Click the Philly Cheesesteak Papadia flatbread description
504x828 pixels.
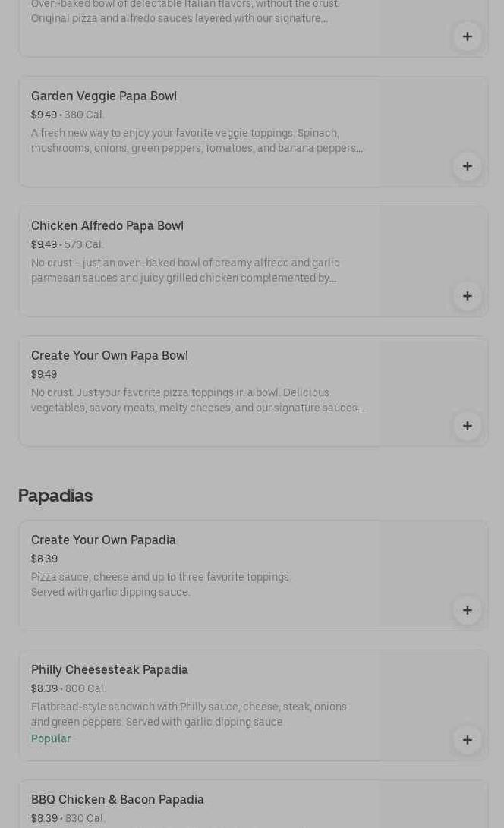coord(188,714)
